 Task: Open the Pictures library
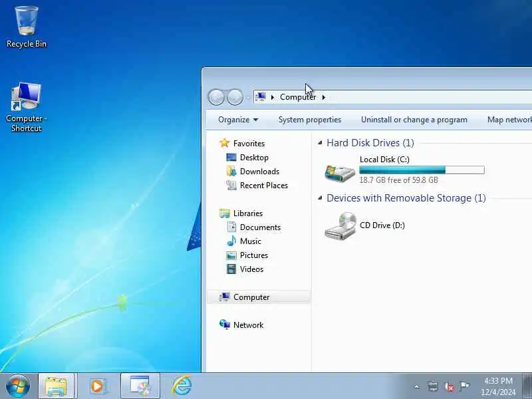tap(254, 255)
